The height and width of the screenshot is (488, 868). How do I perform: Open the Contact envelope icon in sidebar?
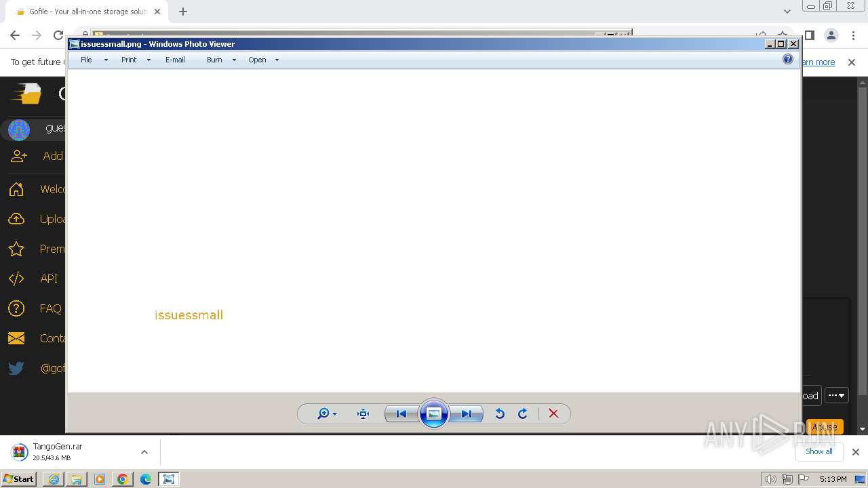point(16,338)
